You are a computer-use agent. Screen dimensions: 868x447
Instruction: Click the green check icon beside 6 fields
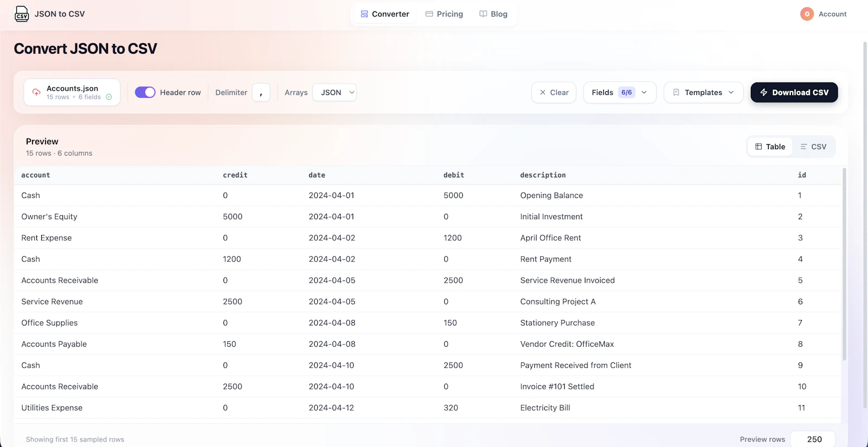click(x=108, y=97)
